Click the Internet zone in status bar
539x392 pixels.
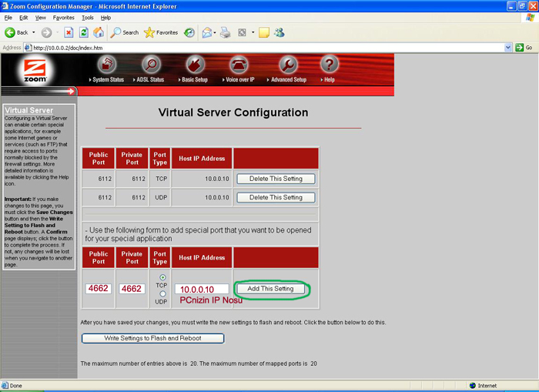483,386
